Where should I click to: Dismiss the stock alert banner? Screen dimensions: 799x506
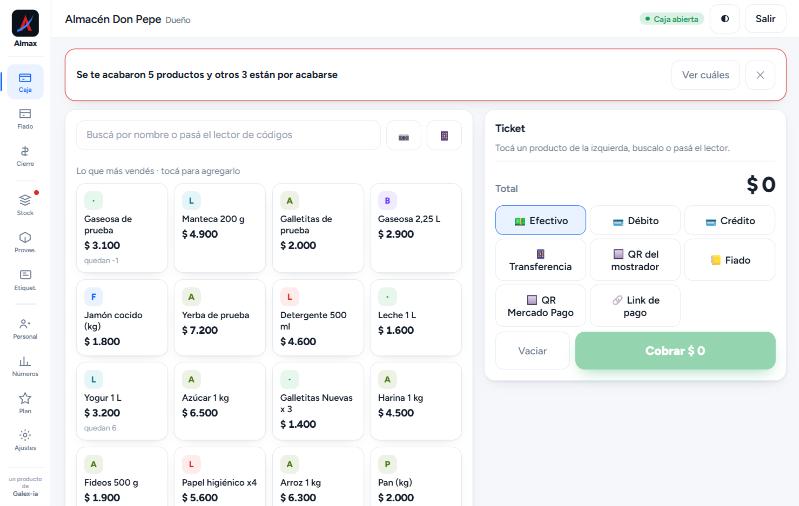tap(760, 75)
